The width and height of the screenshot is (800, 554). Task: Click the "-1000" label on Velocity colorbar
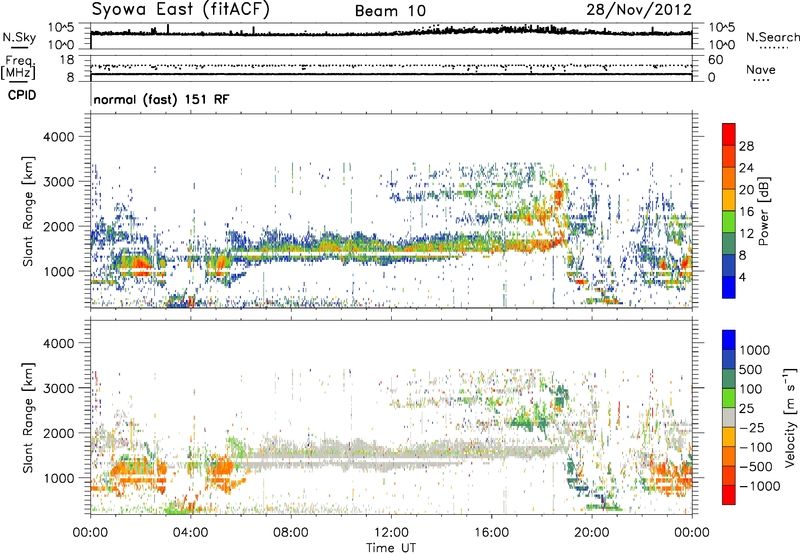760,486
